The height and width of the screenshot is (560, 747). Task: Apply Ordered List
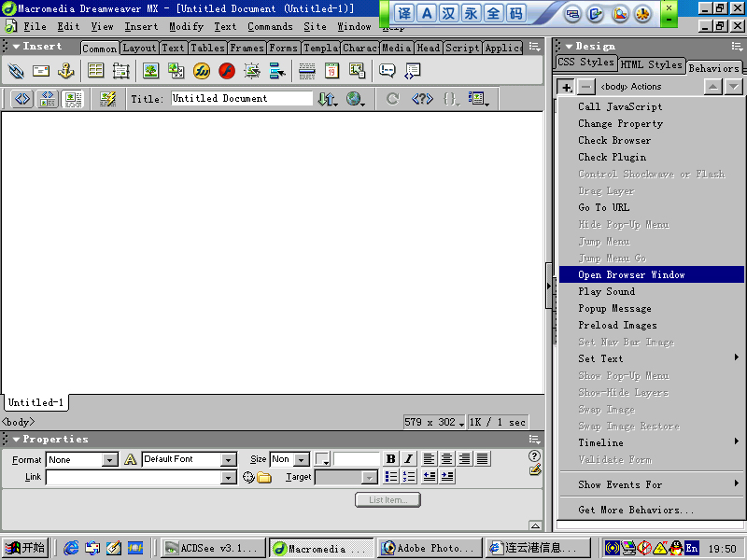point(409,477)
